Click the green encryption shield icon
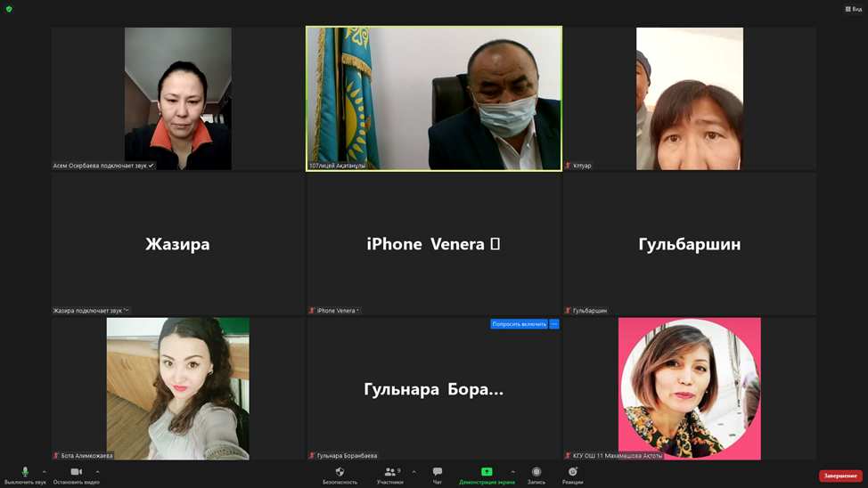The width and height of the screenshot is (868, 488). tap(9, 9)
